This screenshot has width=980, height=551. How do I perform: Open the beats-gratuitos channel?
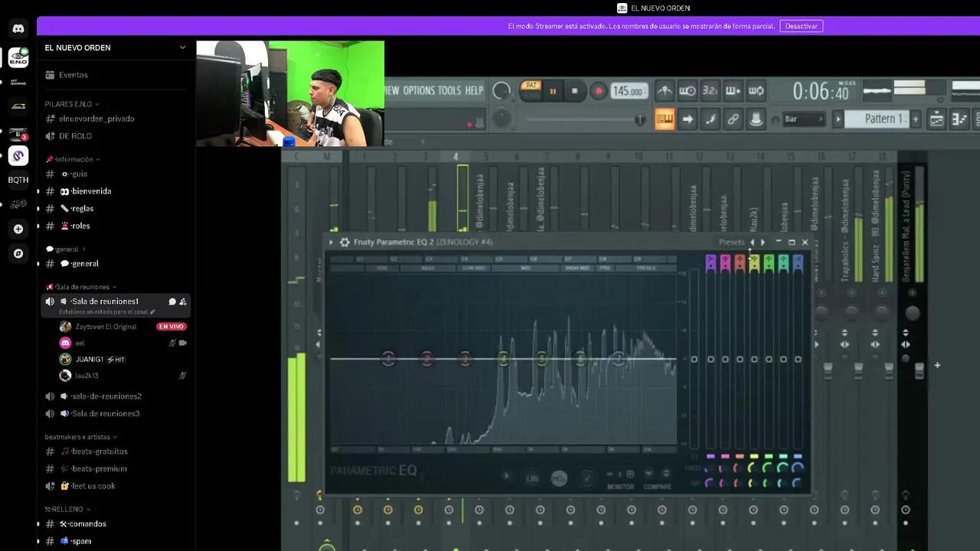pyautogui.click(x=100, y=452)
